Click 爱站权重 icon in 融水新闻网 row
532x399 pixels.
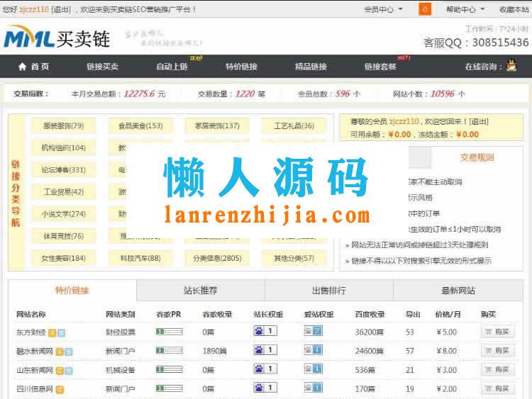coord(313,349)
